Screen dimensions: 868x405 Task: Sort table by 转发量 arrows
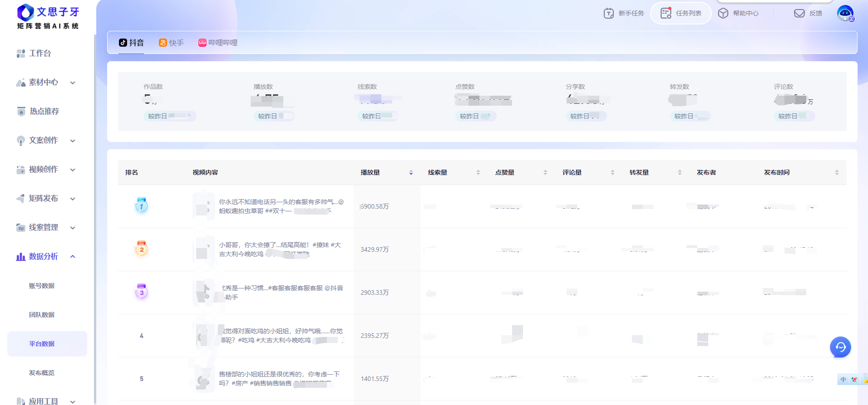[680, 172]
